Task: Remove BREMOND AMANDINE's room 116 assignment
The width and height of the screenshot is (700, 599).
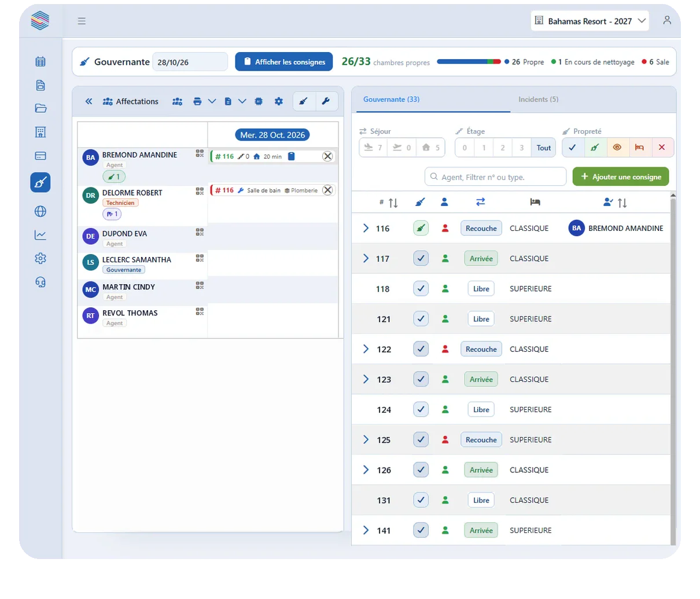Action: [327, 156]
